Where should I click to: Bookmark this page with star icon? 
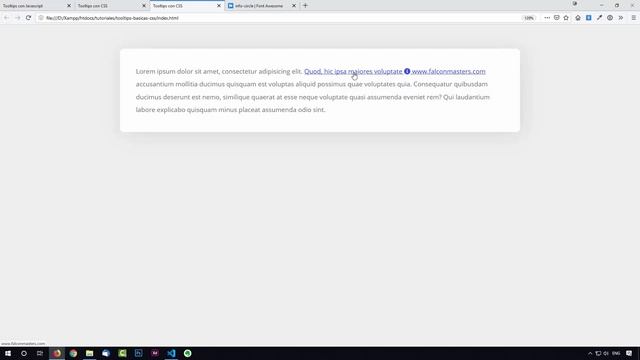pos(566,18)
